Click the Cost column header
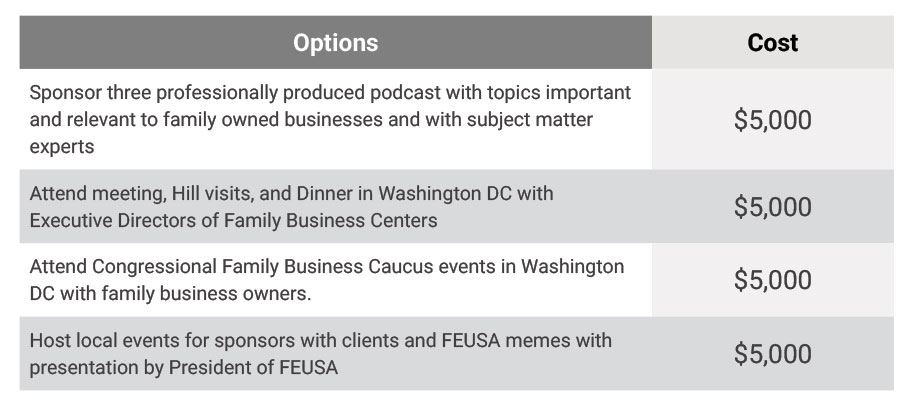Screen dimensions: 916x412 pos(772,43)
